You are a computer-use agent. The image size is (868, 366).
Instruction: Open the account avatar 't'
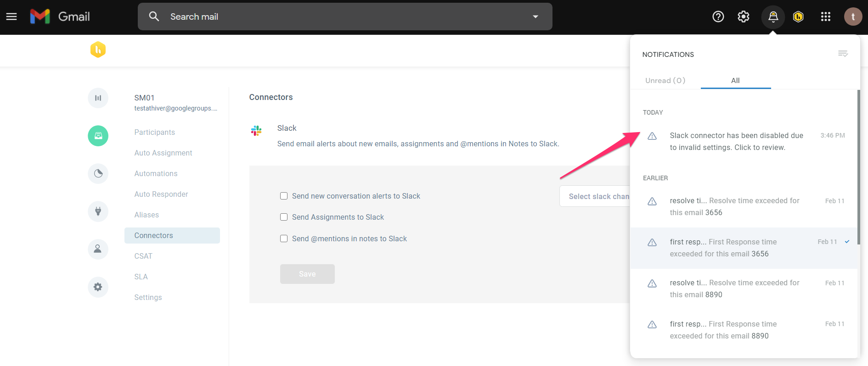[853, 17]
